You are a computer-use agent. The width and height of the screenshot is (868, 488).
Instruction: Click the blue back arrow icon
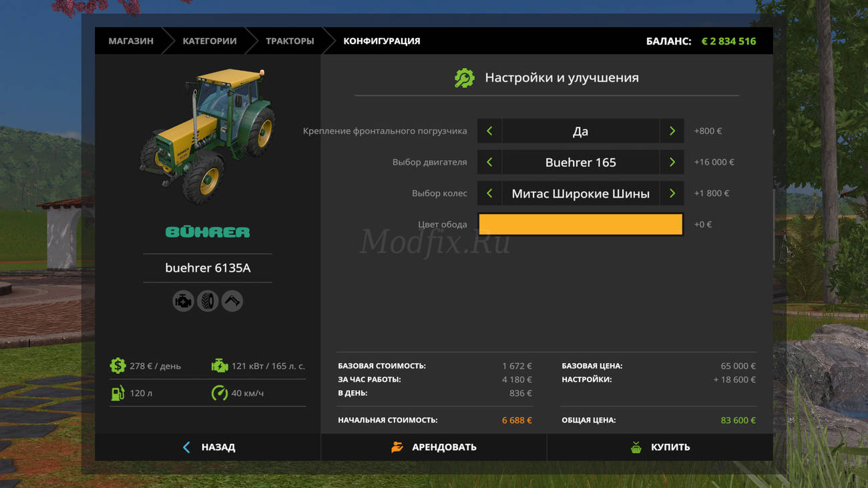[186, 447]
